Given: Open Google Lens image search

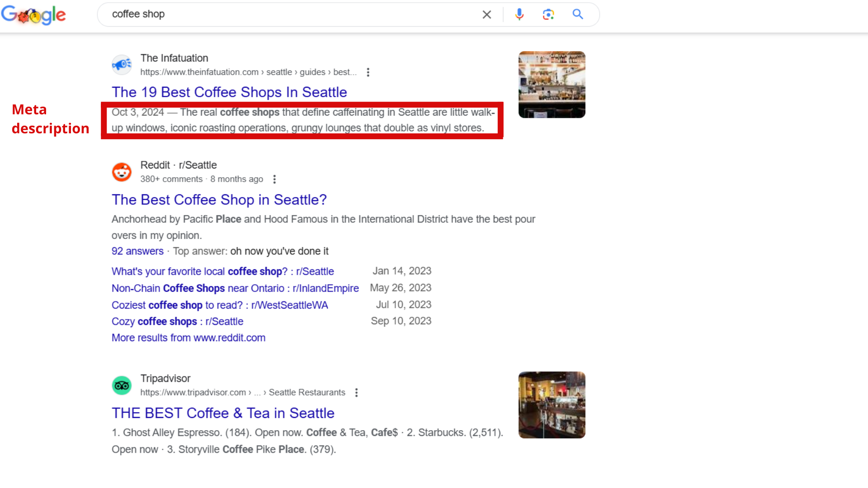Looking at the screenshot, I should pyautogui.click(x=548, y=14).
